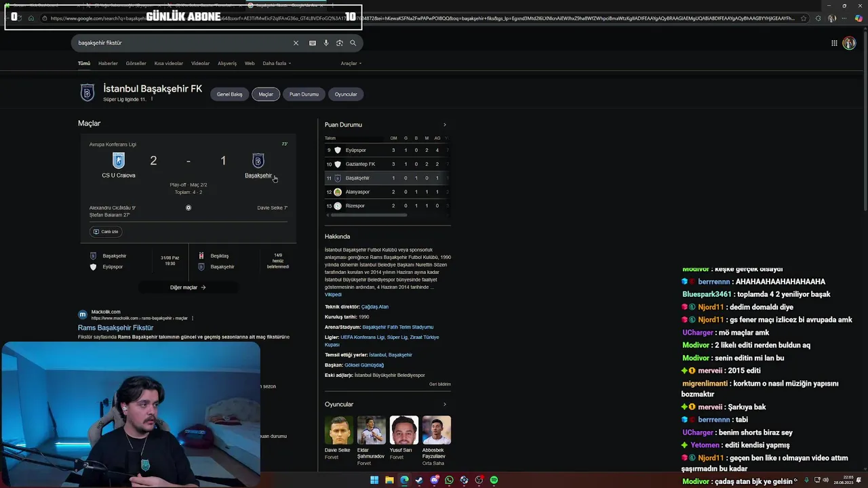868x488 pixels.
Task: Switch to the Görseller tab
Action: (x=136, y=63)
